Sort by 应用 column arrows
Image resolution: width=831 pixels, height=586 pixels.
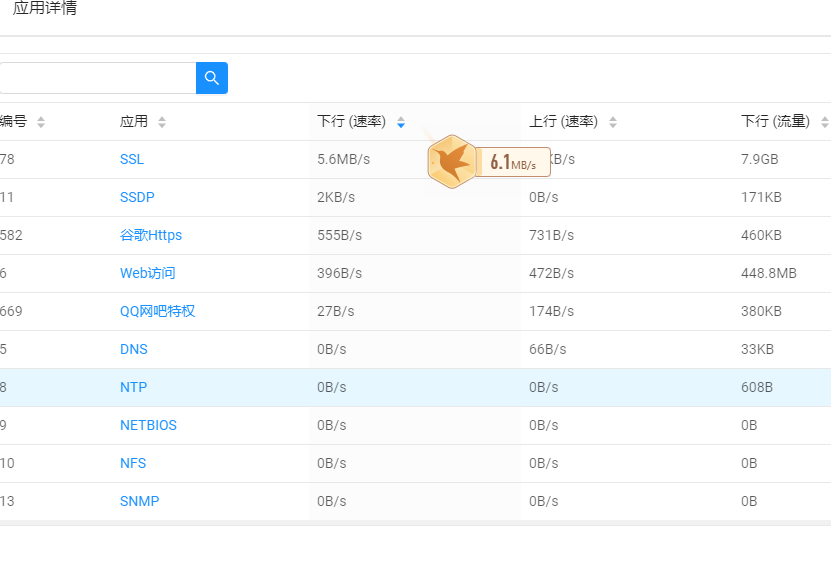[162, 122]
